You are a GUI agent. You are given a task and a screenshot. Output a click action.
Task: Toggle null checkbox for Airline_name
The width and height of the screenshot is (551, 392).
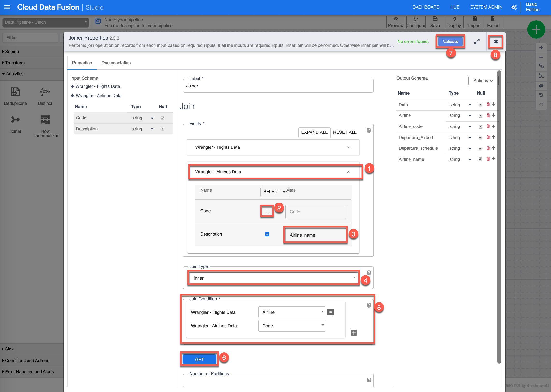pyautogui.click(x=480, y=159)
